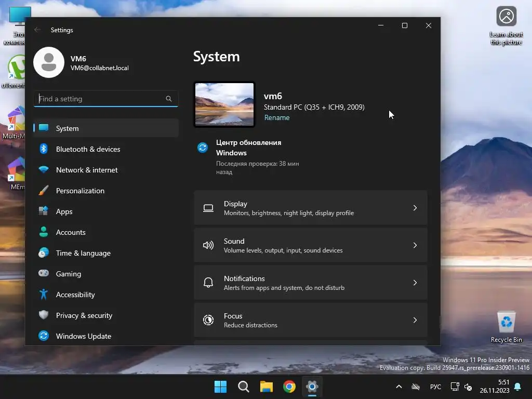
Task: Open Sound settings chevron arrow
Action: point(415,245)
